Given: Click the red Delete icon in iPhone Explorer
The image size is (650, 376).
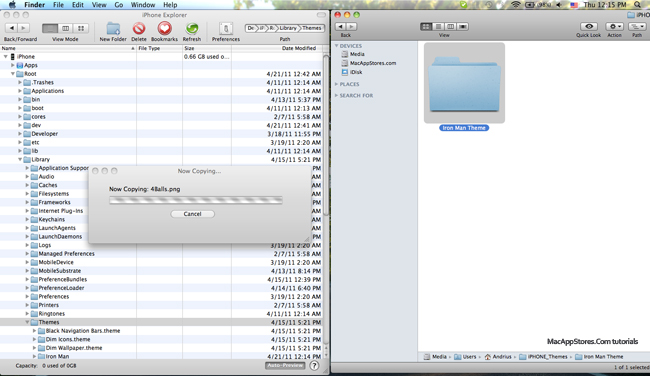Looking at the screenshot, I should tap(139, 29).
